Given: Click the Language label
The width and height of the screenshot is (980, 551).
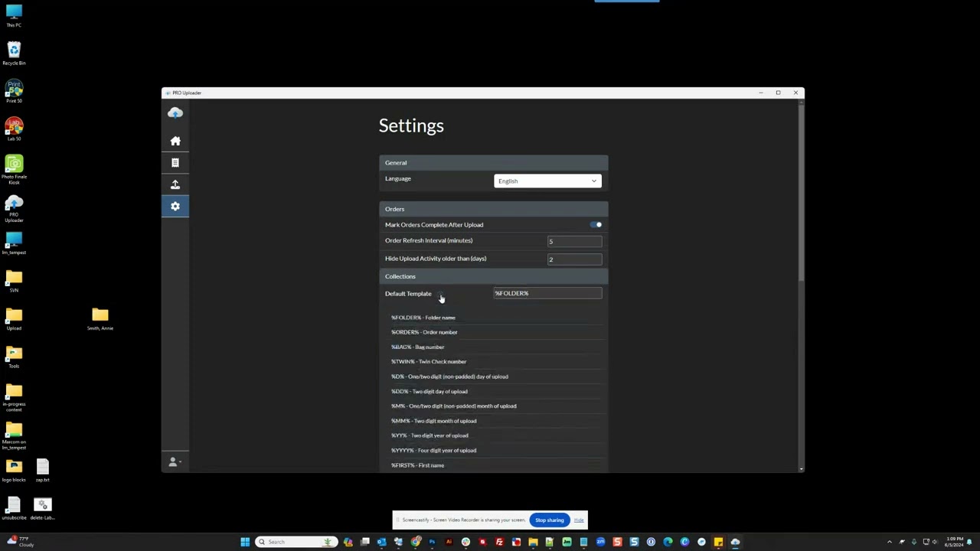Looking at the screenshot, I should [398, 179].
